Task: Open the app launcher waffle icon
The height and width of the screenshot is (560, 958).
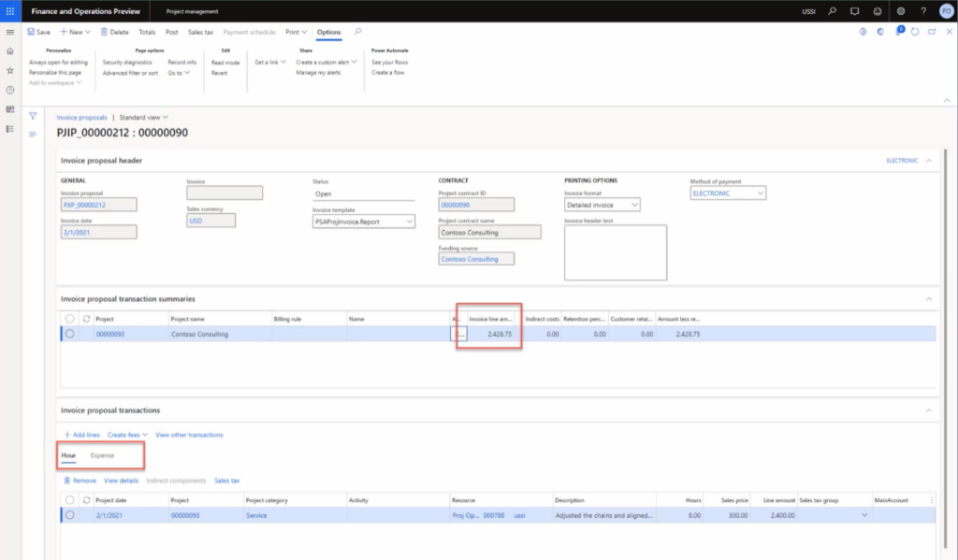Action: [x=10, y=11]
